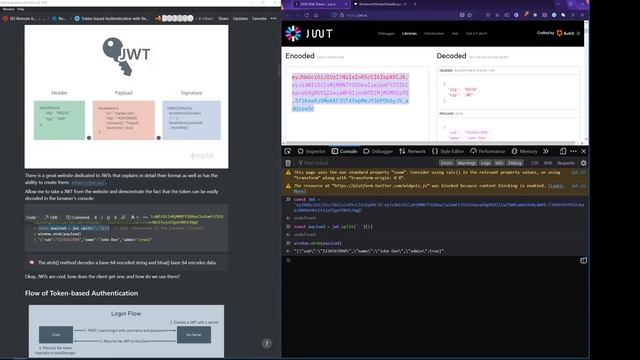Open the Debugger link in JWT site nav

[x=386, y=33]
